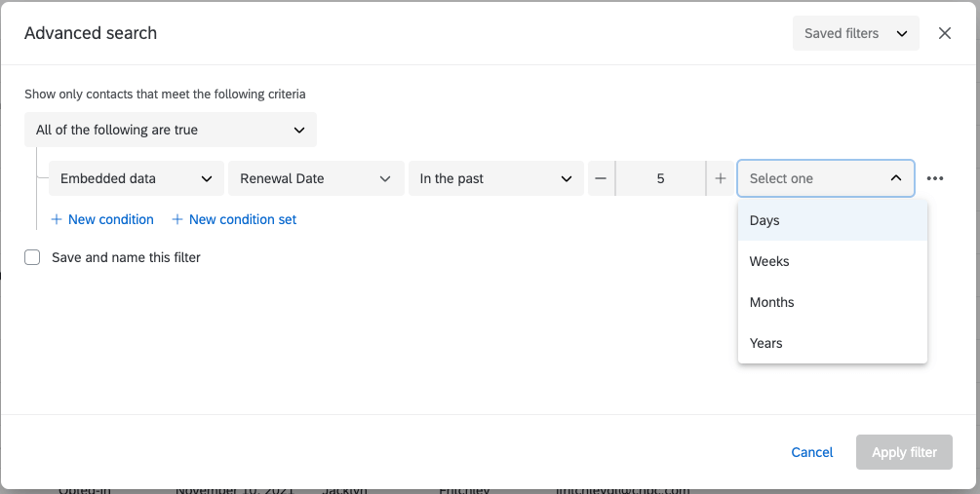
Task: Enable Save and name this filter
Action: pyautogui.click(x=32, y=257)
